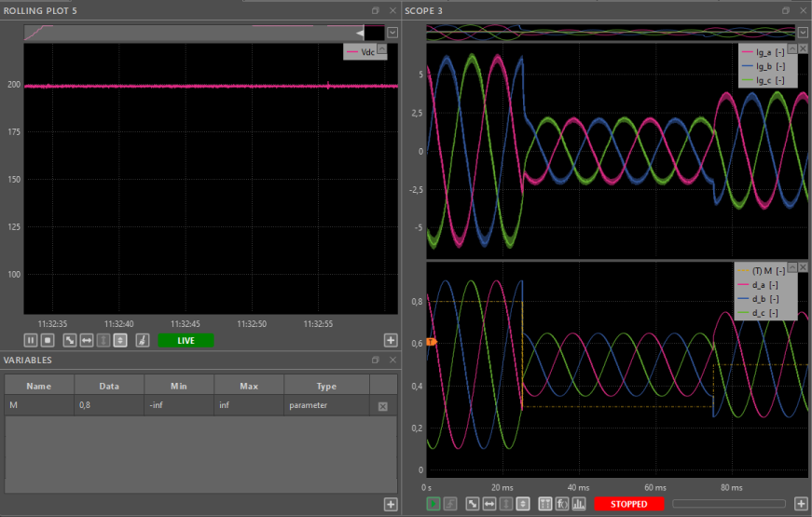Expand the Scope 3 overview dropdown arrow
The height and width of the screenshot is (517, 812).
[x=803, y=32]
